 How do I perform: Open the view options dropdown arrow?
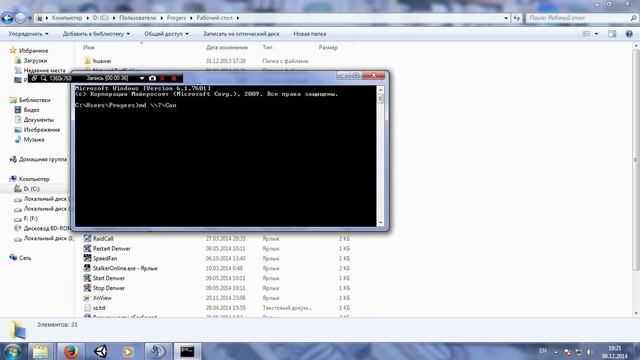tap(596, 34)
